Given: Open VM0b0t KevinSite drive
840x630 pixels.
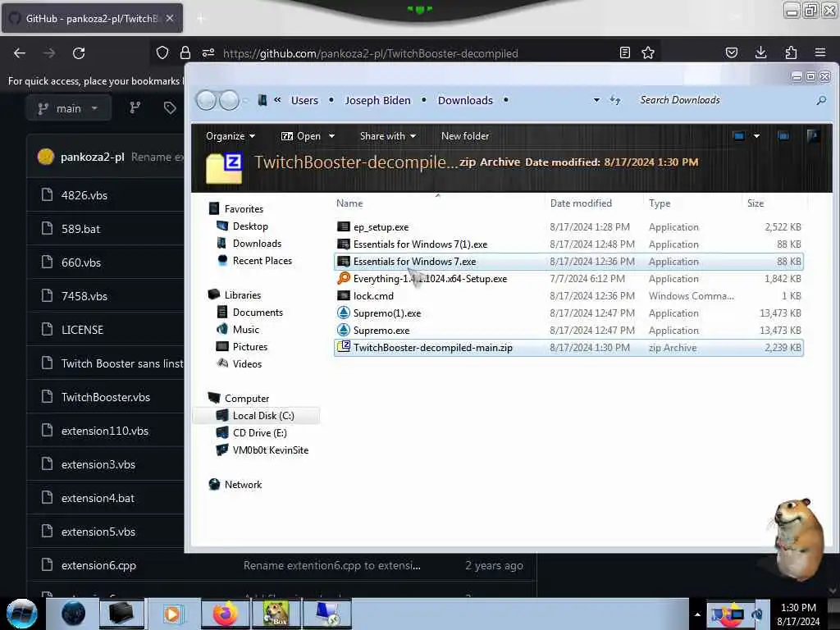Looking at the screenshot, I should [x=270, y=450].
